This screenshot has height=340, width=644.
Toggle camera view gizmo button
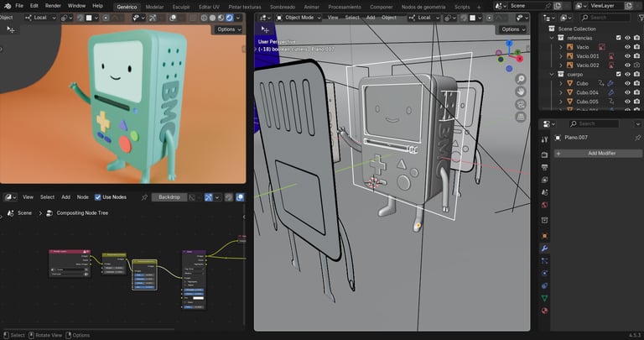click(521, 104)
